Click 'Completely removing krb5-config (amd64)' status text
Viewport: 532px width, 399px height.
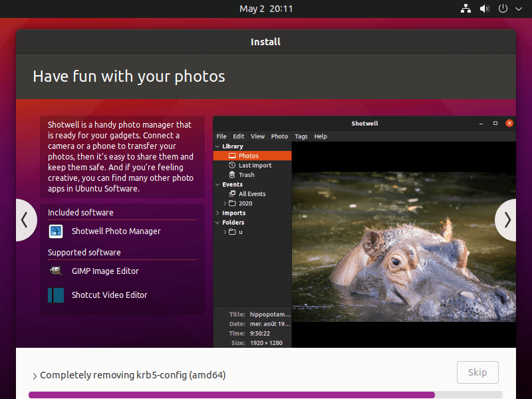[132, 375]
